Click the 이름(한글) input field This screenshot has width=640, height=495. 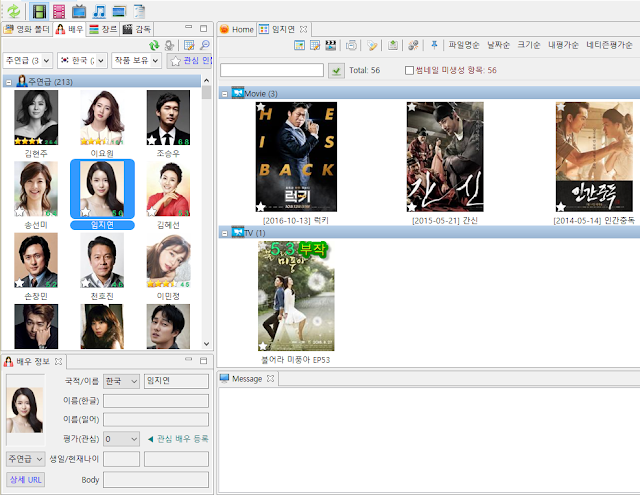tap(156, 401)
